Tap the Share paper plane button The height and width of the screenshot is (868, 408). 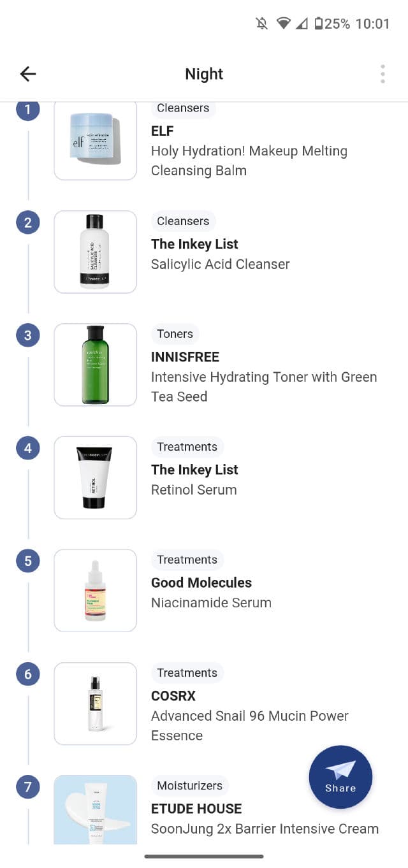click(340, 777)
